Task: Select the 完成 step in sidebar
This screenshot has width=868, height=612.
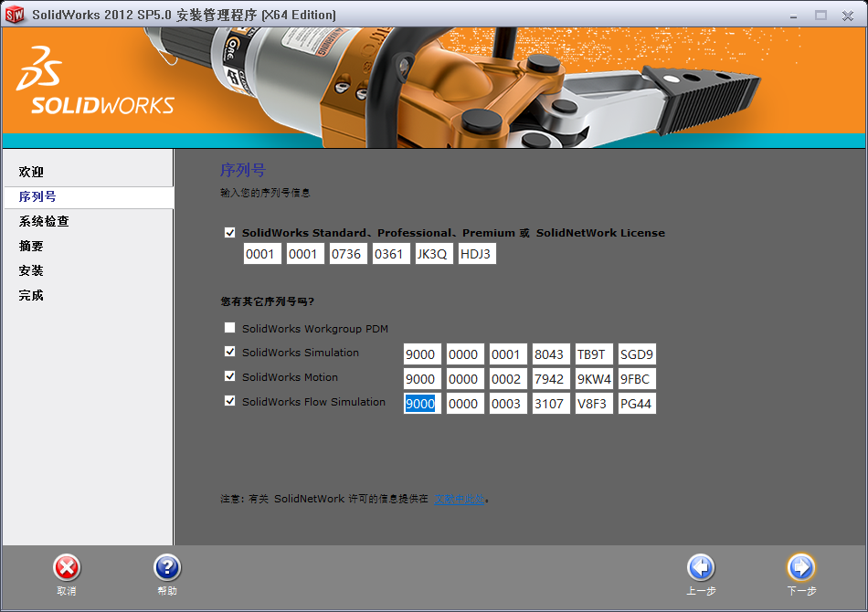Action: point(31,295)
